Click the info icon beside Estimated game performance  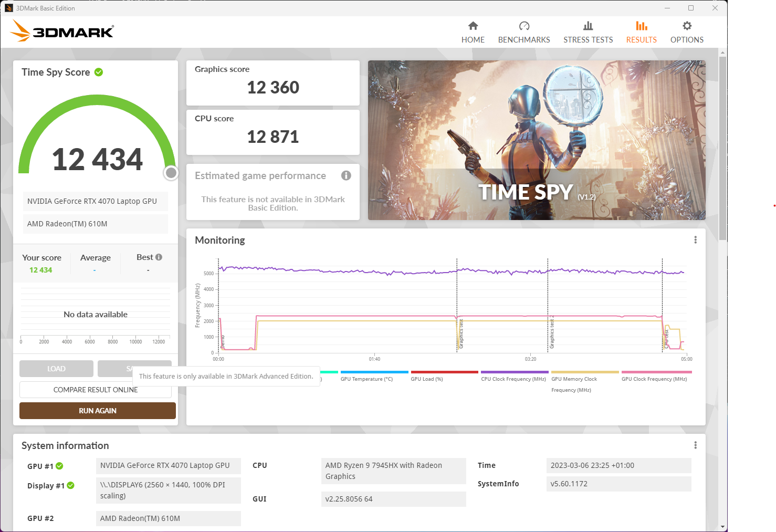tap(345, 175)
